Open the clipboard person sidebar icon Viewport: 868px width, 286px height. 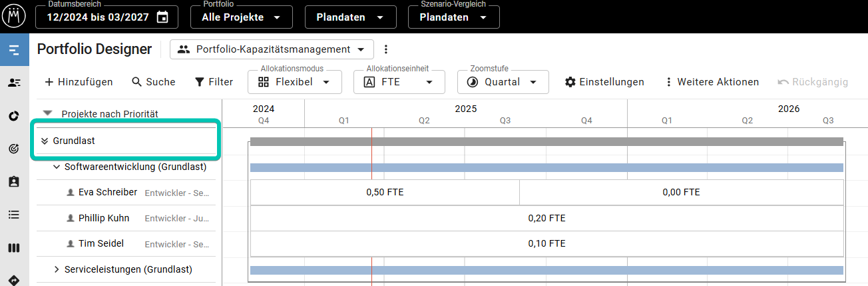(x=14, y=181)
